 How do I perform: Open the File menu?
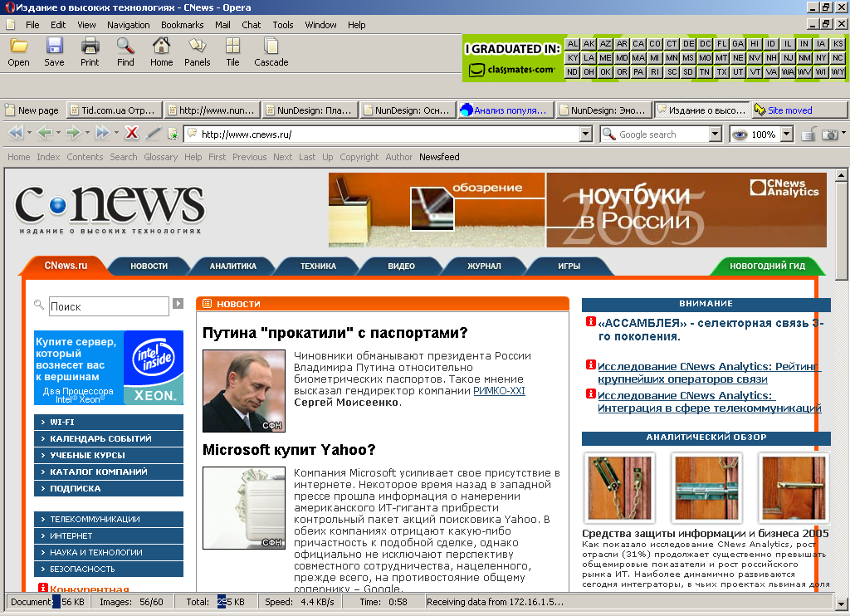32,25
